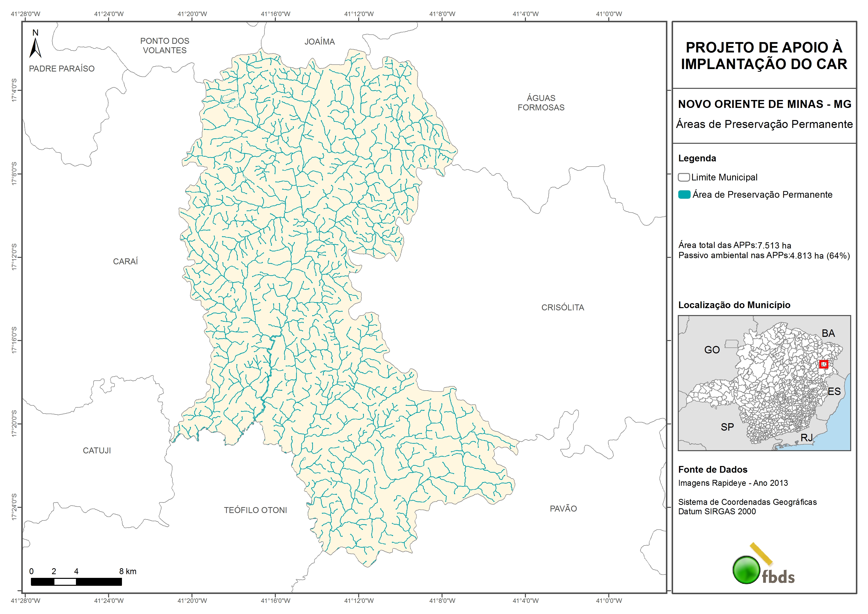Click the black-and-white scale bar
This screenshot has height=614, width=868.
[x=76, y=582]
